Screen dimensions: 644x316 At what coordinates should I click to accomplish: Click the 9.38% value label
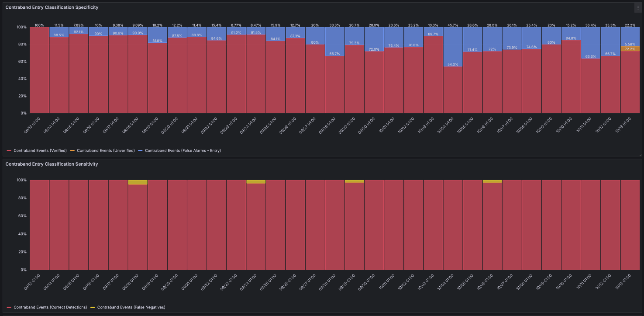pyautogui.click(x=118, y=25)
